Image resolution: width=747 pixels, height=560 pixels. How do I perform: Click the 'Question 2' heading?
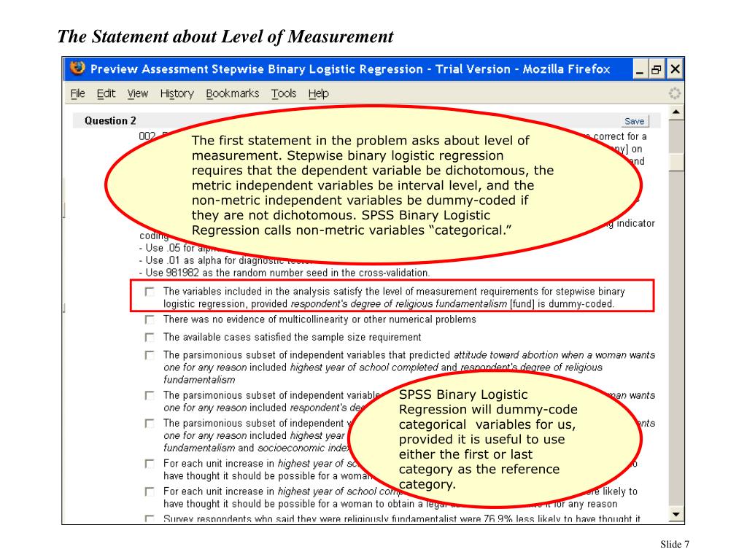(110, 121)
